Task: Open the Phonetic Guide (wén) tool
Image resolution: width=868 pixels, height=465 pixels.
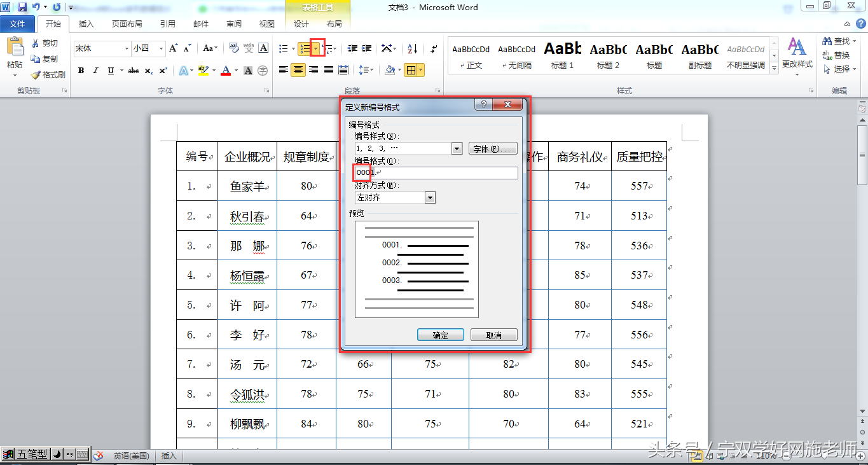Action: tap(249, 48)
